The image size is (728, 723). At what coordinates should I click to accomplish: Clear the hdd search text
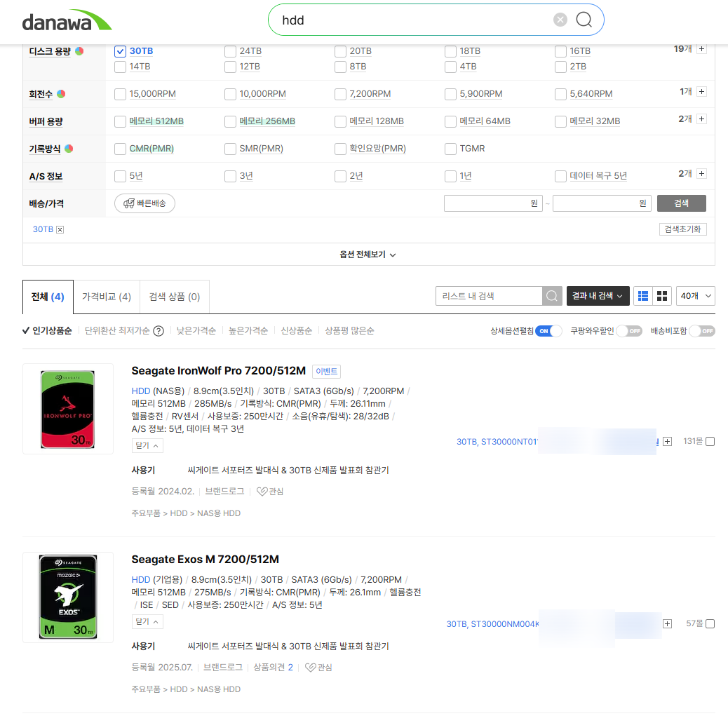[560, 20]
